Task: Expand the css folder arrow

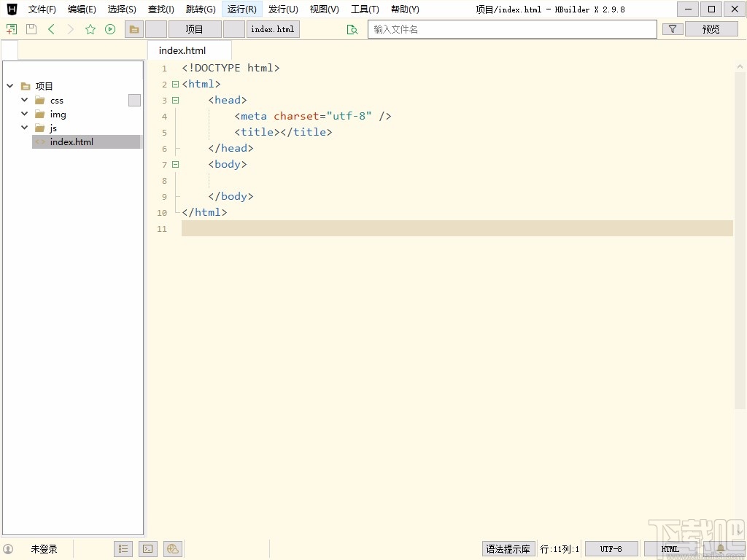Action: pyautogui.click(x=25, y=100)
